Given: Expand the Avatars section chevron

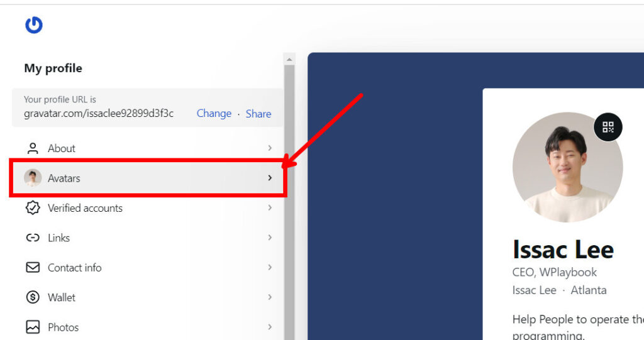Looking at the screenshot, I should coord(270,178).
